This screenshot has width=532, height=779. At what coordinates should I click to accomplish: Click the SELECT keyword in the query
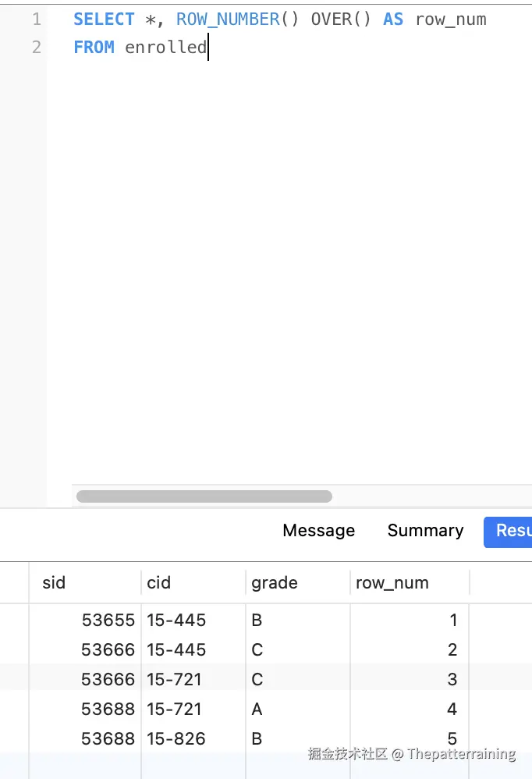coord(104,20)
